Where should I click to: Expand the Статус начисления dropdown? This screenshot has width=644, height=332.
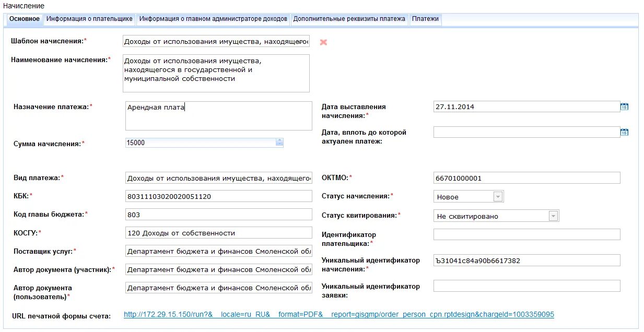click(498, 197)
